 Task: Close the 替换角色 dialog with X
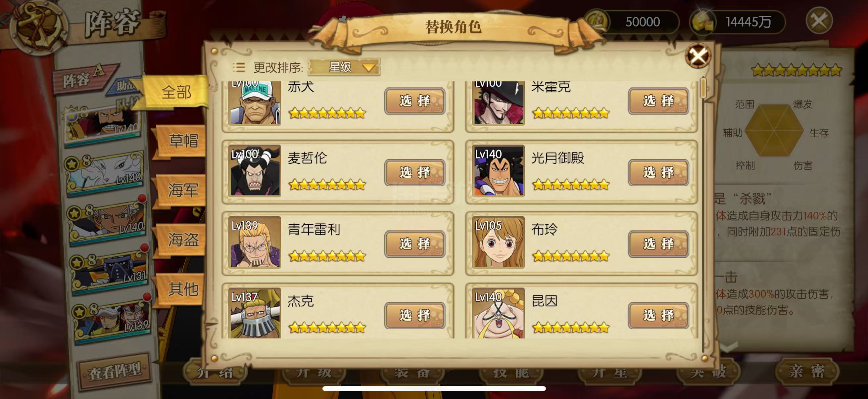(698, 56)
